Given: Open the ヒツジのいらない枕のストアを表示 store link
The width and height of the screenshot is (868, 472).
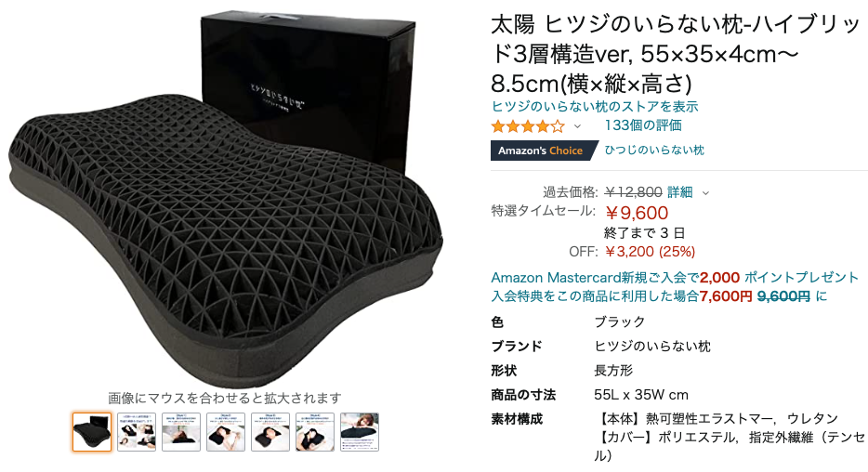Looking at the screenshot, I should pos(595,106).
